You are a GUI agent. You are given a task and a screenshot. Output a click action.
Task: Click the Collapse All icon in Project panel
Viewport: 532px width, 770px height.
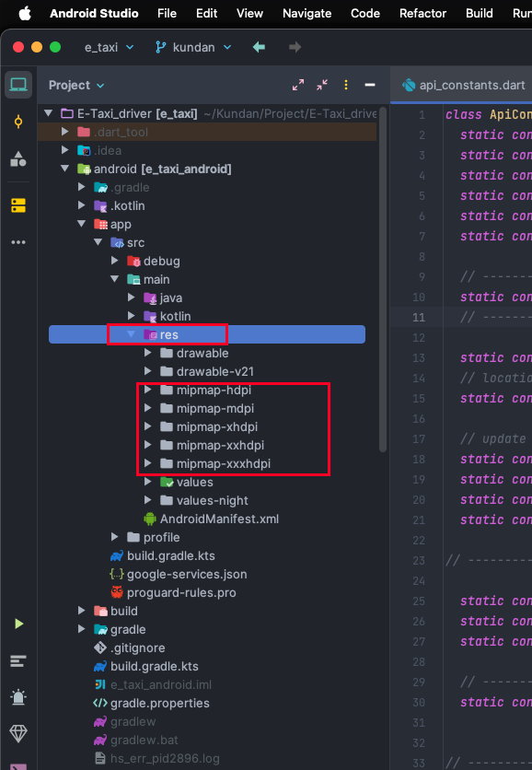tap(322, 85)
